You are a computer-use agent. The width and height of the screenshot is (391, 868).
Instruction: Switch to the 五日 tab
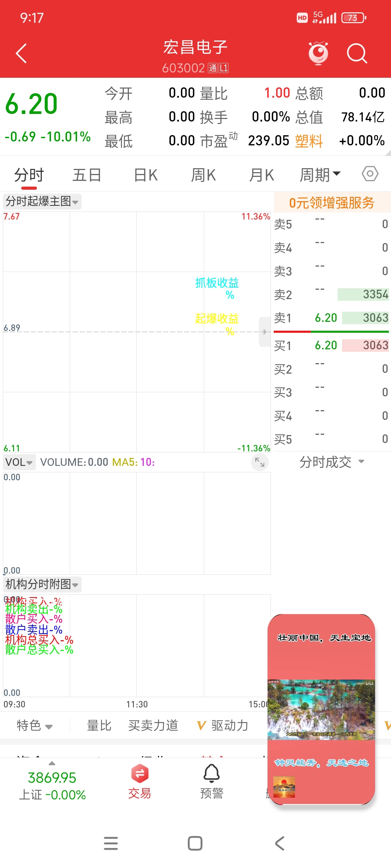pos(87,175)
